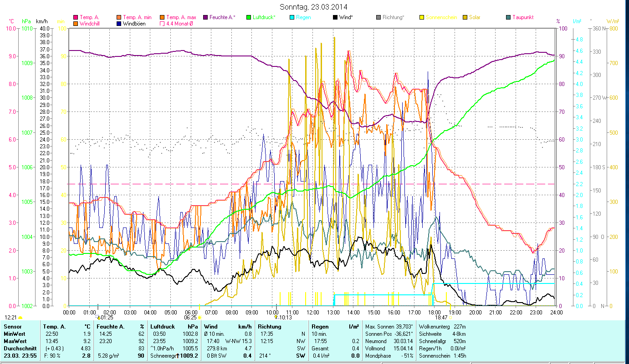Select the dark teal Taupunkt legend swatch
This screenshot has width=629, height=364.
pos(508,17)
